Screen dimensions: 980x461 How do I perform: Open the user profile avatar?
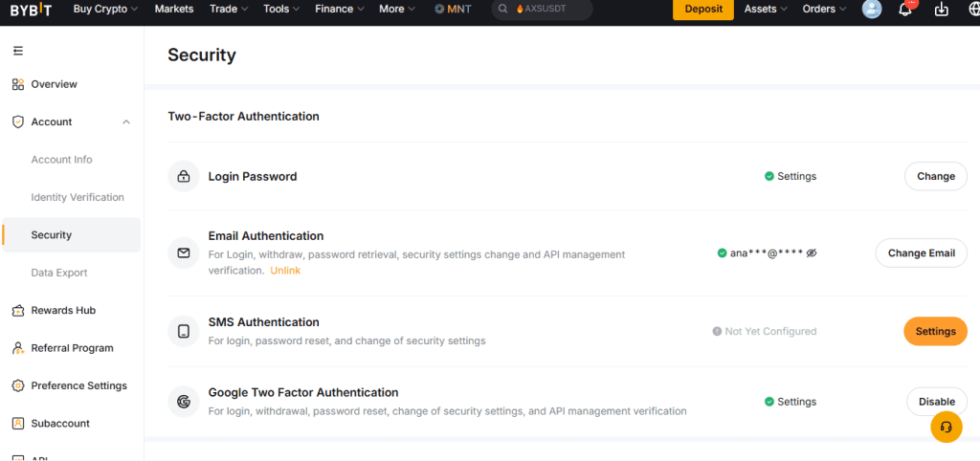(872, 10)
